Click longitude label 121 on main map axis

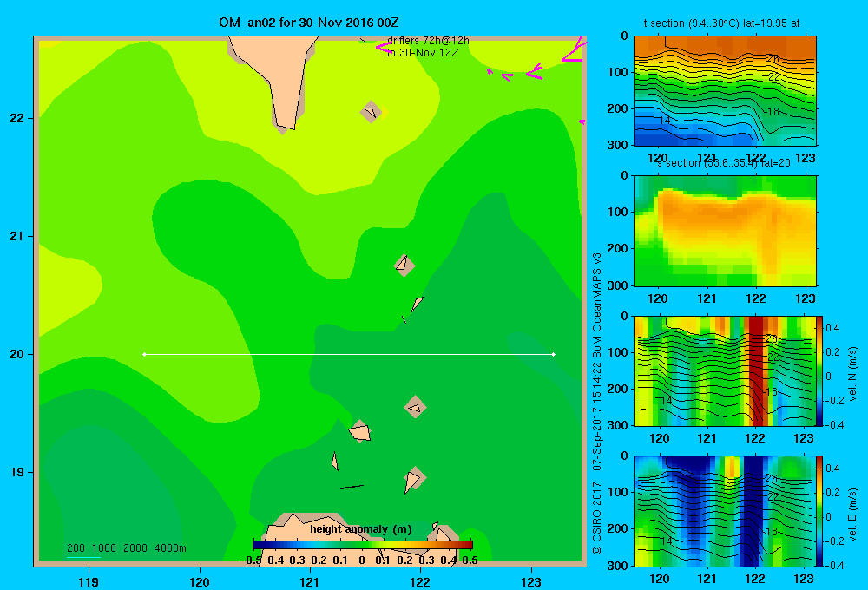pyautogui.click(x=310, y=581)
